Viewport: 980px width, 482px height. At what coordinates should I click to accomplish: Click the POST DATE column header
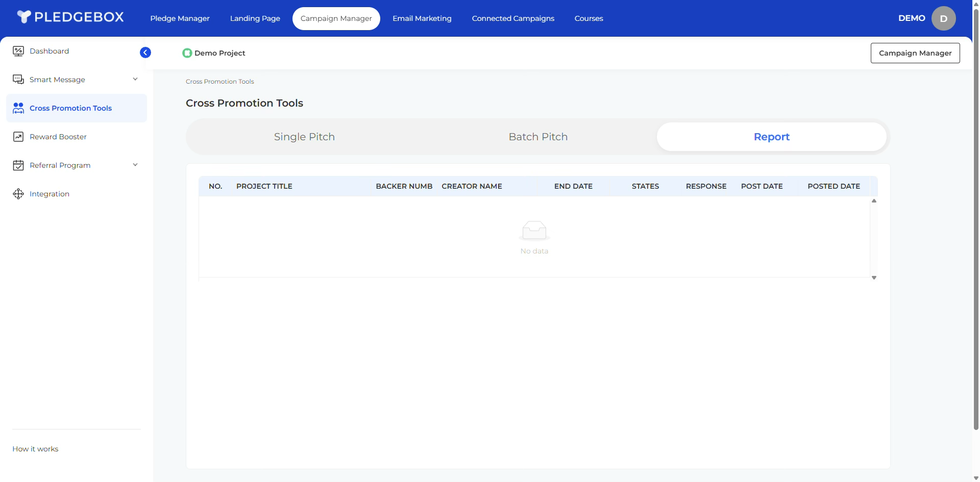762,186
